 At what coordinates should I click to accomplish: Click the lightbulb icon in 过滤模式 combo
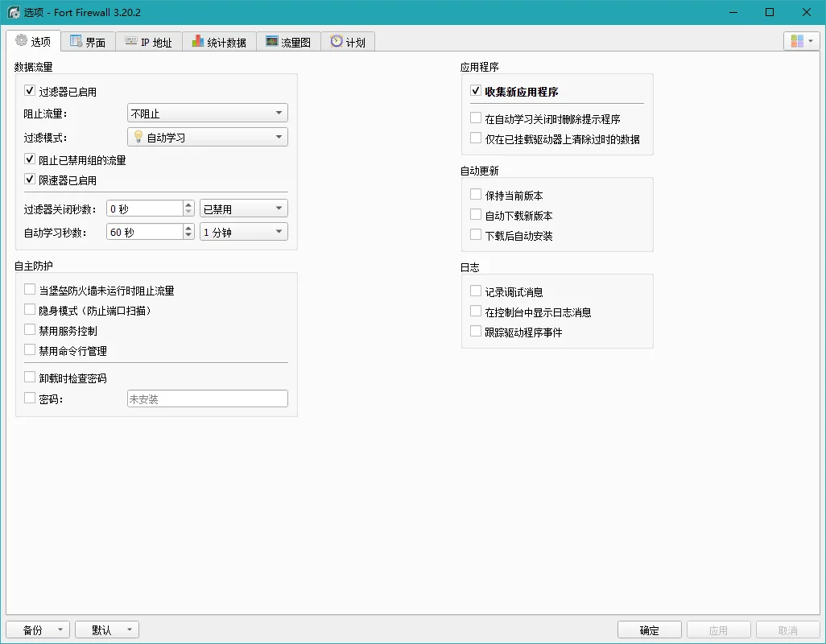coord(138,137)
